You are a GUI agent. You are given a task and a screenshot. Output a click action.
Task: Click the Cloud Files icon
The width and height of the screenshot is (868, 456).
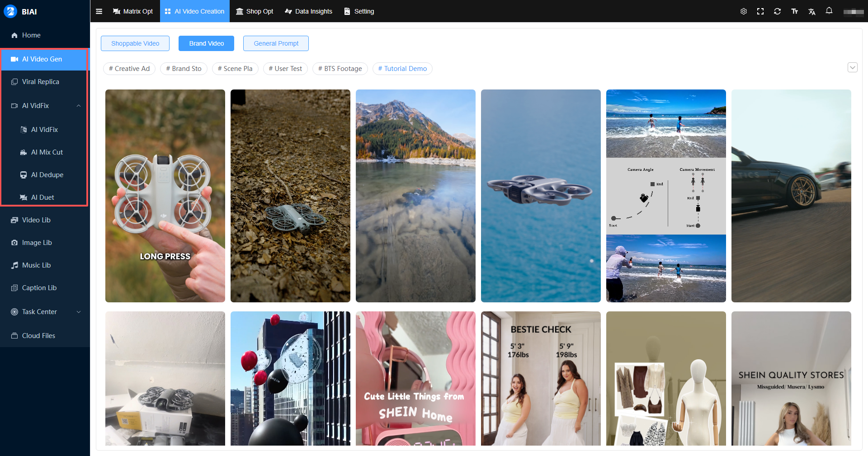coord(14,336)
